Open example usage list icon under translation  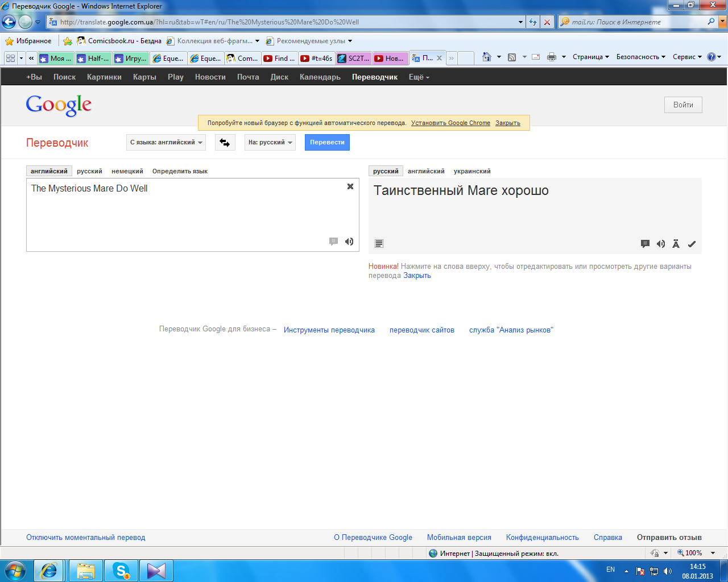coord(379,244)
